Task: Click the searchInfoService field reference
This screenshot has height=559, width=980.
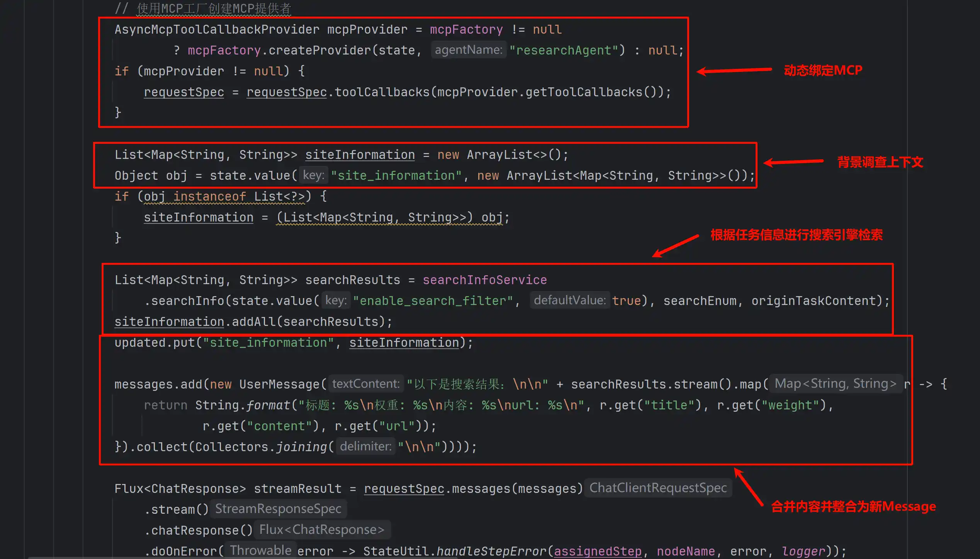Action: point(484,280)
